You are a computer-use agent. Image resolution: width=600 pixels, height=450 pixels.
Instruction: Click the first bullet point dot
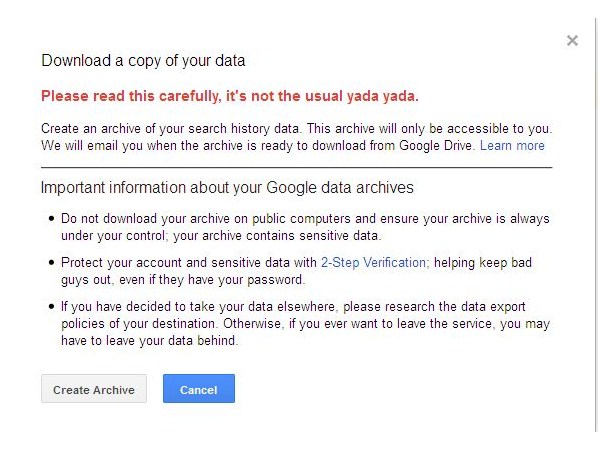click(51, 219)
